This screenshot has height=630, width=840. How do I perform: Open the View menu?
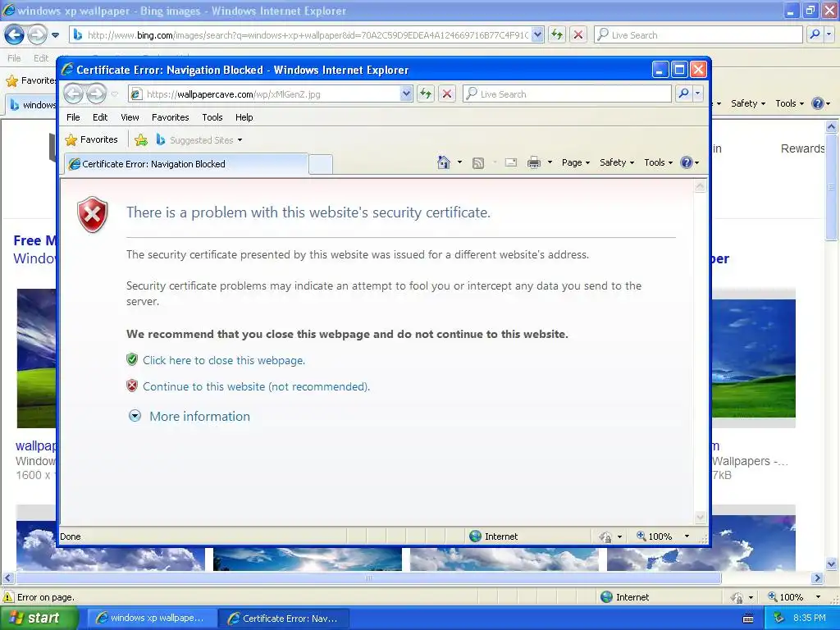pyautogui.click(x=130, y=117)
